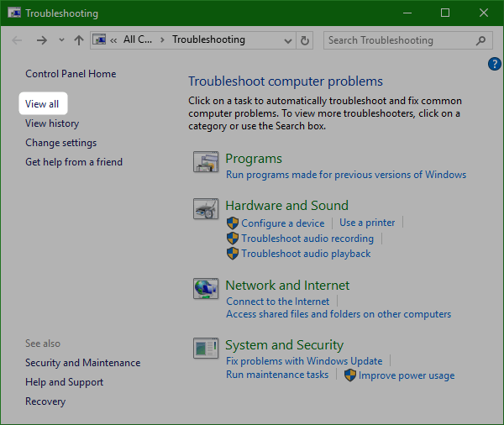This screenshot has width=504, height=425.
Task: Click the address bar breadcrumb chevron after All C...
Action: (x=164, y=40)
